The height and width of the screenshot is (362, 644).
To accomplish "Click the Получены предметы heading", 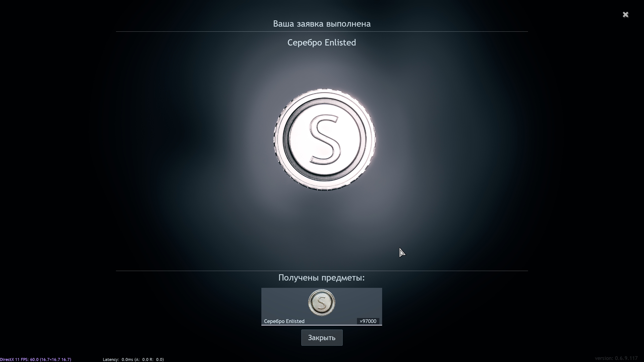I will 321,278.
